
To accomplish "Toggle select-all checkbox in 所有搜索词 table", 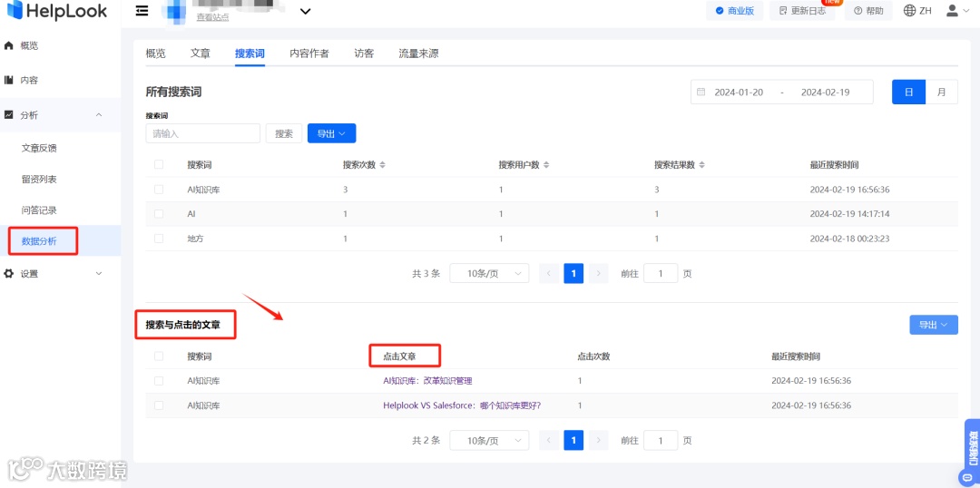I will pos(159,164).
